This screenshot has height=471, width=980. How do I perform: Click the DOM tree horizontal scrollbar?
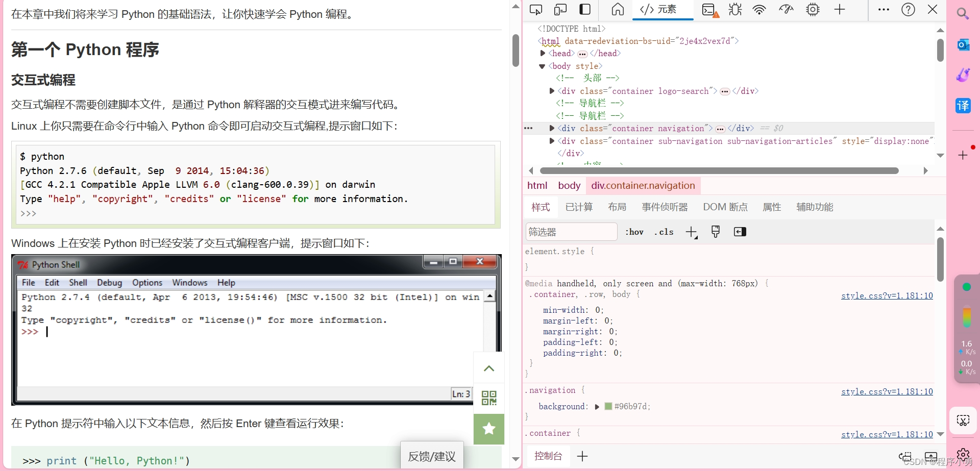(x=719, y=171)
